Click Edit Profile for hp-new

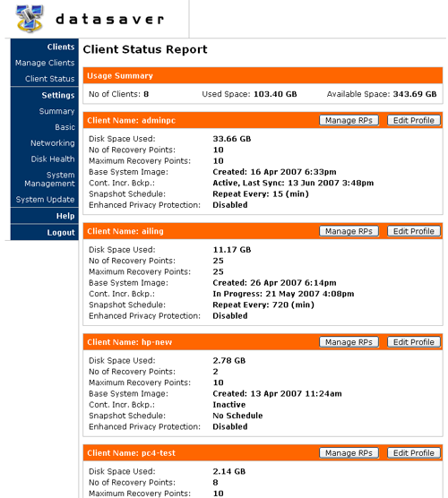[414, 342]
